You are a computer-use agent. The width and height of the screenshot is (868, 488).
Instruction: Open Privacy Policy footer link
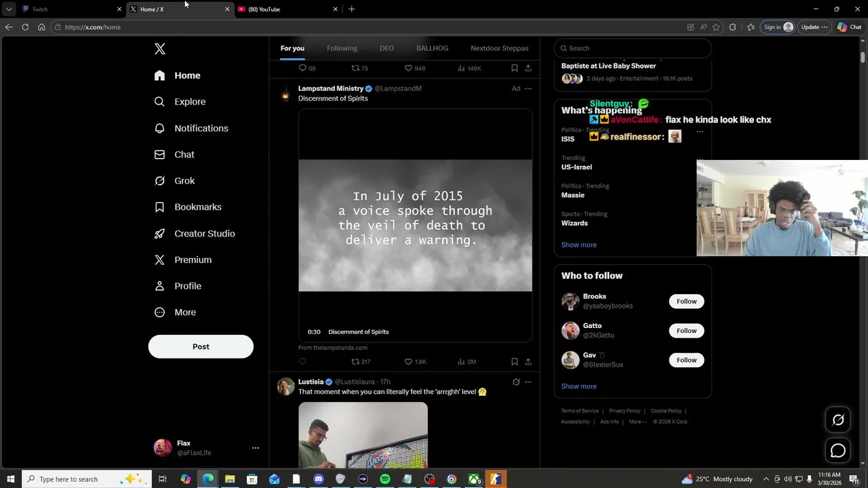[625, 411]
